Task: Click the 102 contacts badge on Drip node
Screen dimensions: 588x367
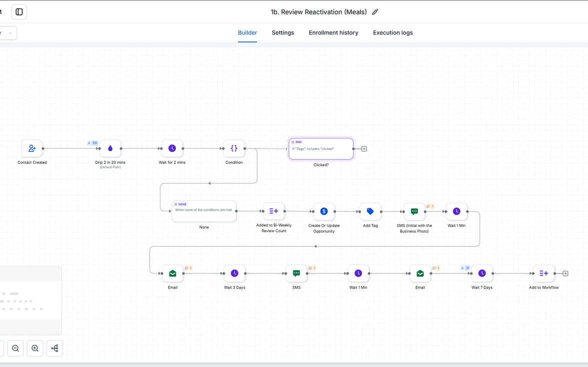Action: [92, 143]
